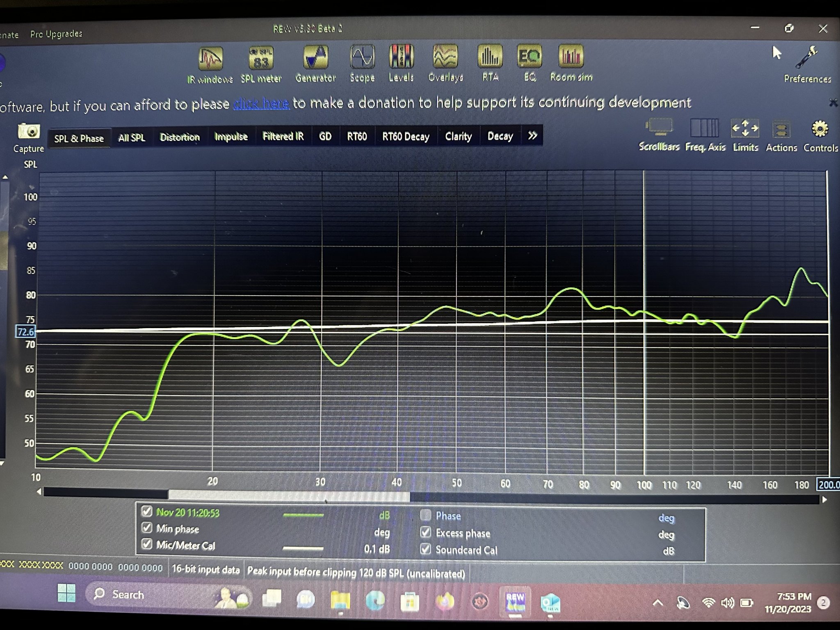Screen dimensions: 840x630
Task: Capture the graph with the camera icon
Action: pyautogui.click(x=28, y=138)
